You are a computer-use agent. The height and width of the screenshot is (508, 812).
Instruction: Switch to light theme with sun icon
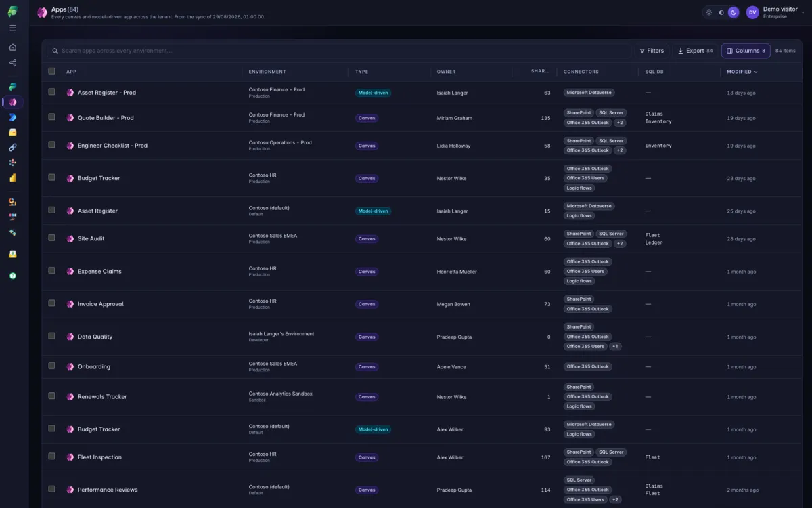(x=708, y=12)
